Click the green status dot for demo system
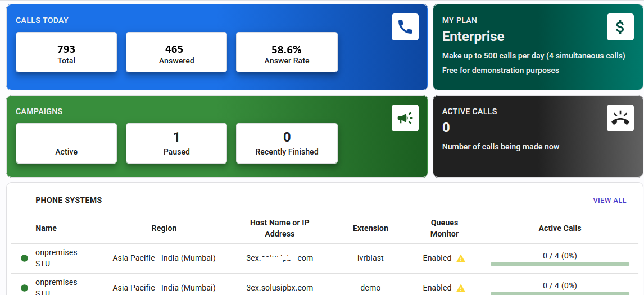644x295 pixels. (x=24, y=288)
